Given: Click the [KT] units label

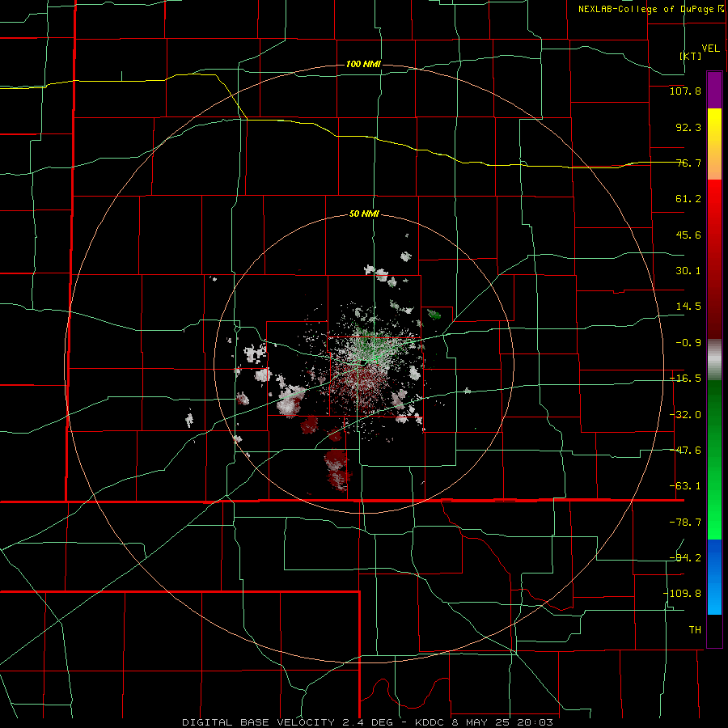Looking at the screenshot, I should [x=691, y=56].
